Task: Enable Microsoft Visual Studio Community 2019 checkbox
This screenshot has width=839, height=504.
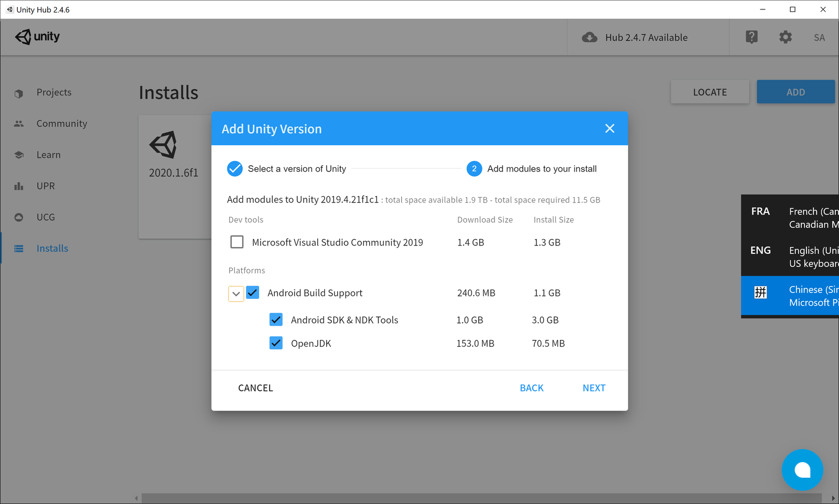Action: pos(237,242)
